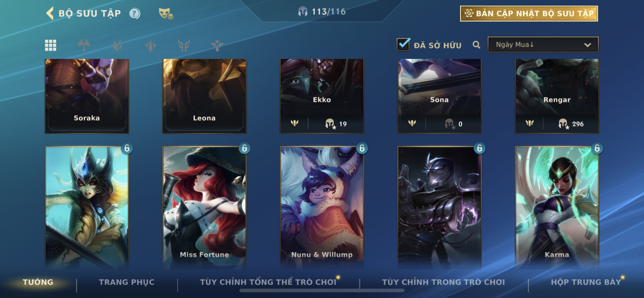Image resolution: width=644 pixels, height=298 pixels.
Task: Tap mastery badge on Nunu & Willump card
Action: [x=362, y=148]
